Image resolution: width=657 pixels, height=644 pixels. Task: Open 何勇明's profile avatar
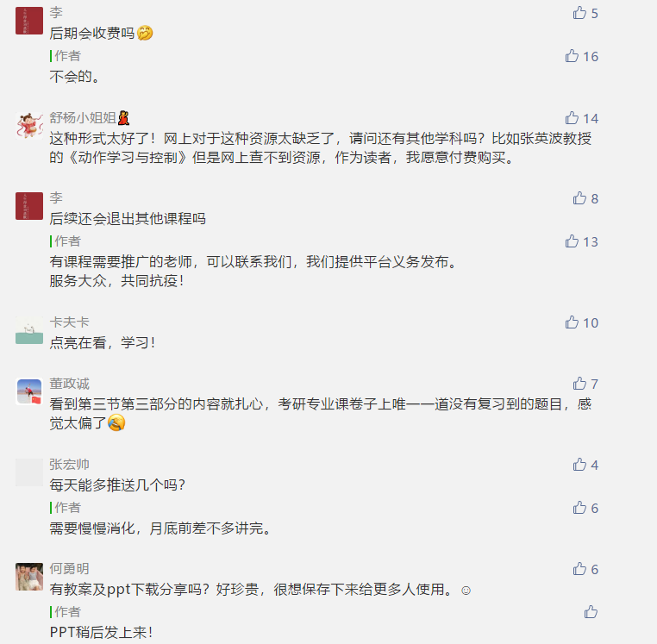tap(29, 576)
